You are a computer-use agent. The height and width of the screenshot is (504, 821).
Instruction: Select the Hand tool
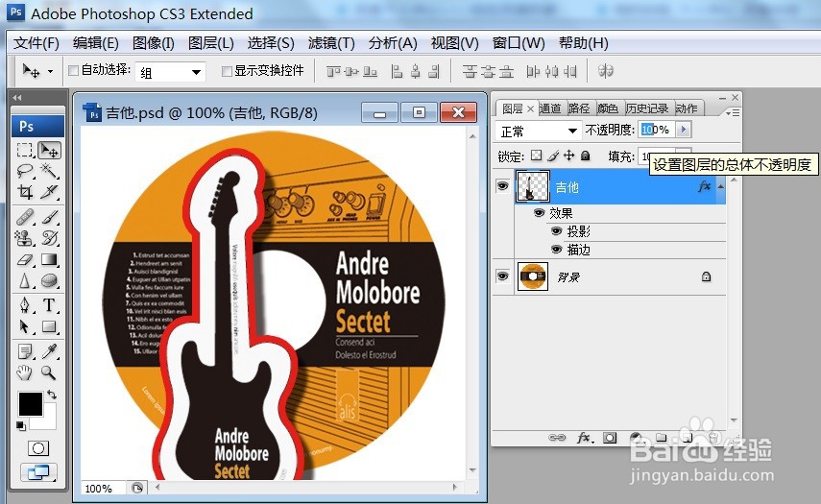25,372
